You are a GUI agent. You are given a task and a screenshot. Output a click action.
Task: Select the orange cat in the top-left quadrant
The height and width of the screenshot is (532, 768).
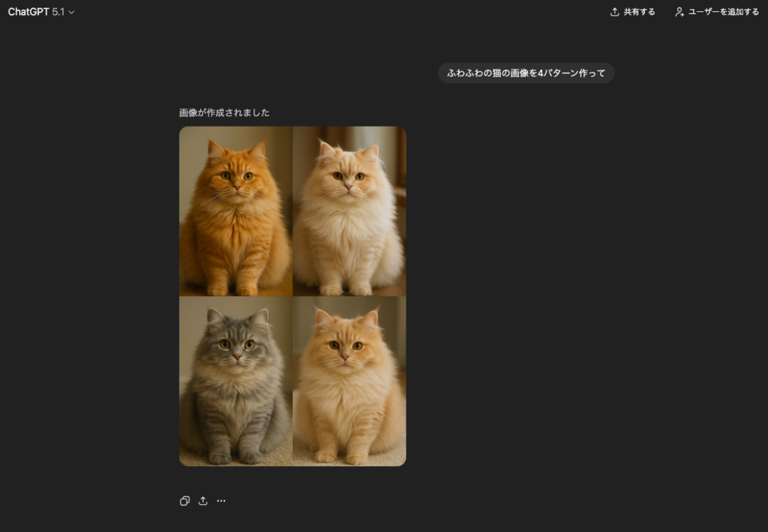(x=235, y=211)
